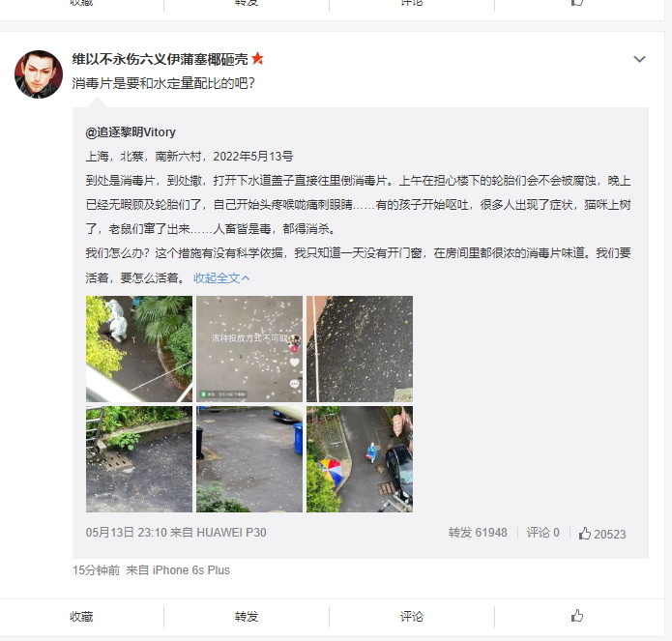Viewport: 672px width, 641px height.
Task: Click the 20523 likes thumbs-up
Action: click(602, 534)
